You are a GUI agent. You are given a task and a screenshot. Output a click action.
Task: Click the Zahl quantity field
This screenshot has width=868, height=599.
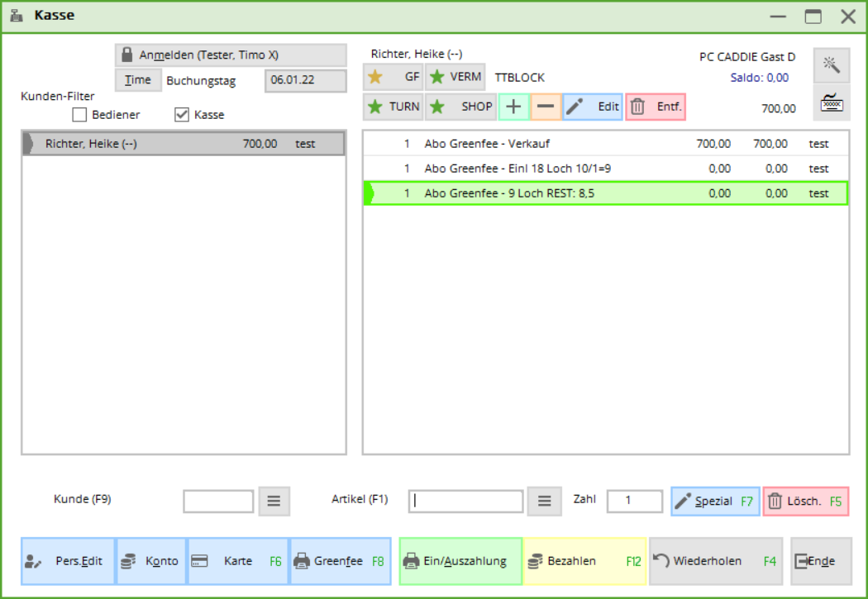coord(634,502)
